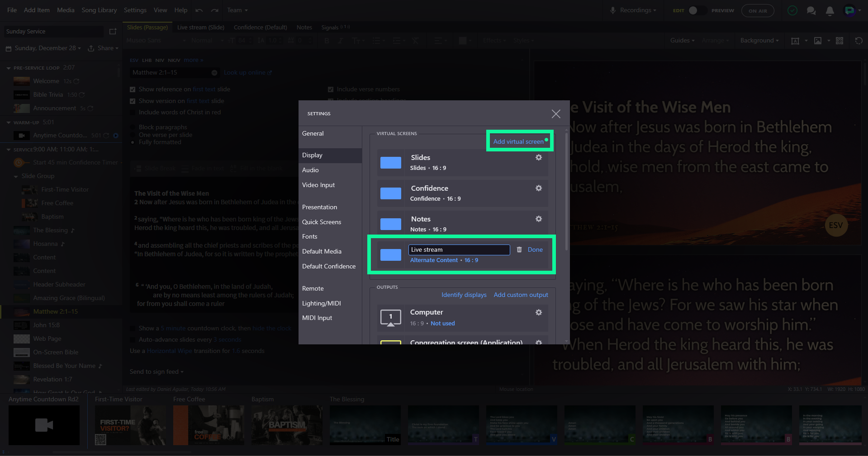Open gear settings for Slides virtual screen

[539, 157]
